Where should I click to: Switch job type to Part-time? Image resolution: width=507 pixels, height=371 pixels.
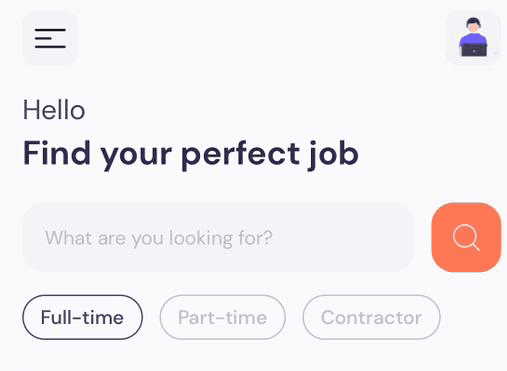(x=223, y=317)
